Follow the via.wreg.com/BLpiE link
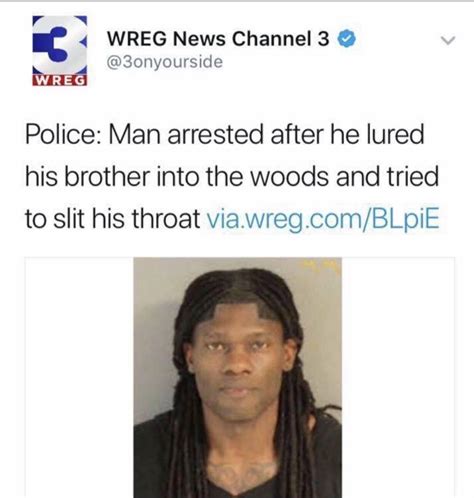This screenshot has width=474, height=498. click(x=323, y=218)
